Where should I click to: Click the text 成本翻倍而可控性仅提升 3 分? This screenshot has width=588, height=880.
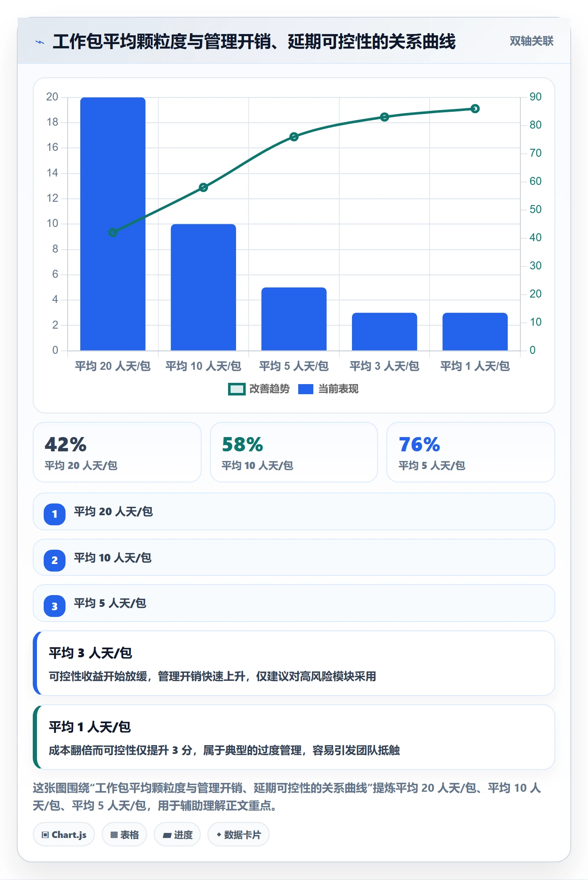point(121,750)
